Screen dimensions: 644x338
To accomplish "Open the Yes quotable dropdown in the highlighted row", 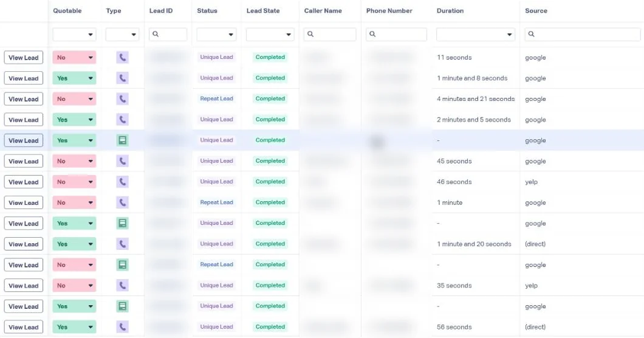I will (74, 140).
